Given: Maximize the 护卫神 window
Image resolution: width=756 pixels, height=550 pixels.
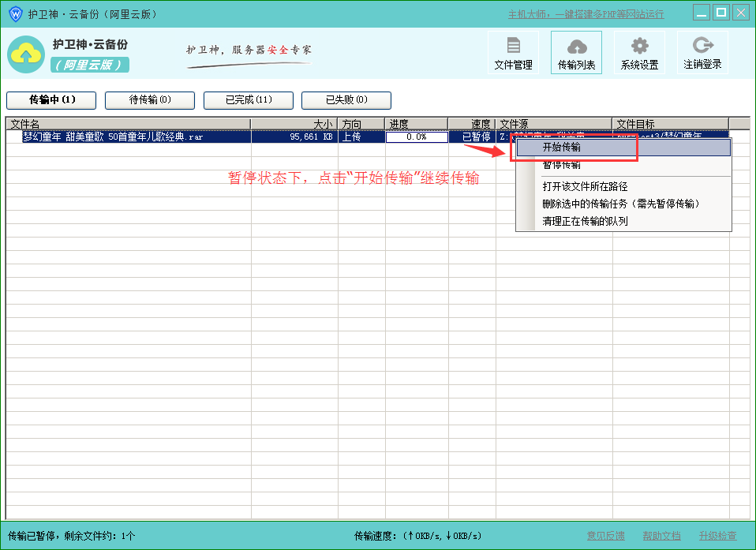Looking at the screenshot, I should pos(721,13).
